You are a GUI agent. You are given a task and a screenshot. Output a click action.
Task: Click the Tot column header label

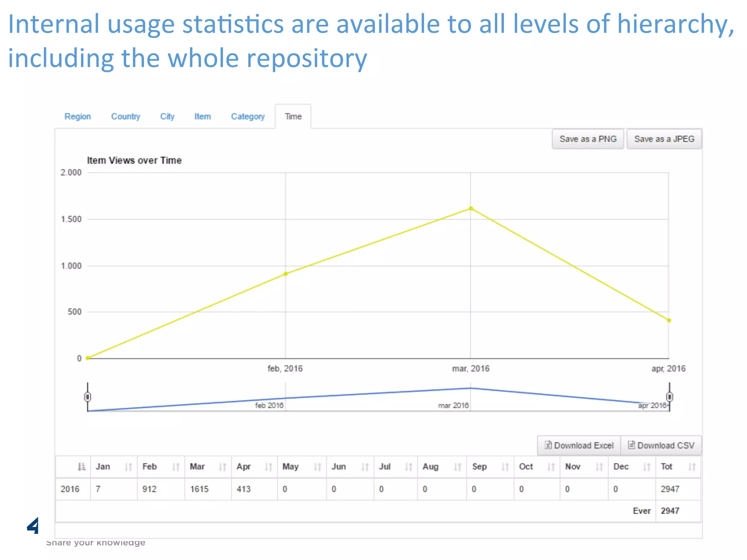point(666,467)
